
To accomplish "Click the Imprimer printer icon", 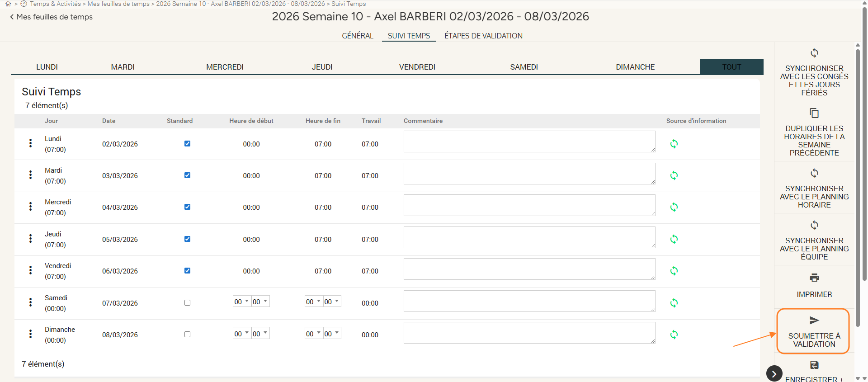I will click(814, 278).
